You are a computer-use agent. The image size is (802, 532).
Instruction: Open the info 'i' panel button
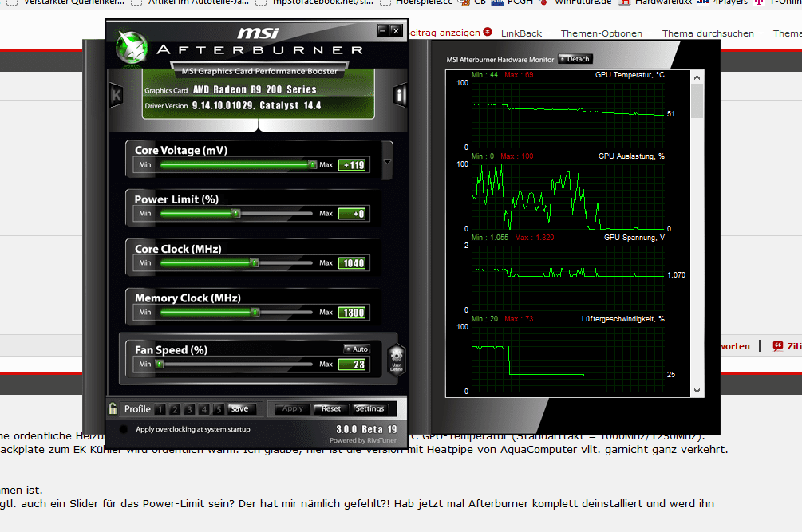click(x=400, y=95)
